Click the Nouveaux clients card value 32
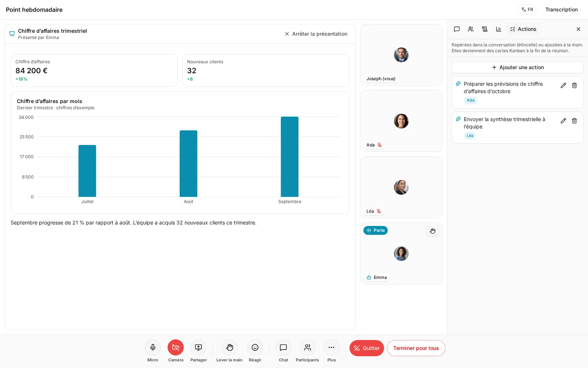Image resolution: width=588 pixels, height=368 pixels. [192, 71]
